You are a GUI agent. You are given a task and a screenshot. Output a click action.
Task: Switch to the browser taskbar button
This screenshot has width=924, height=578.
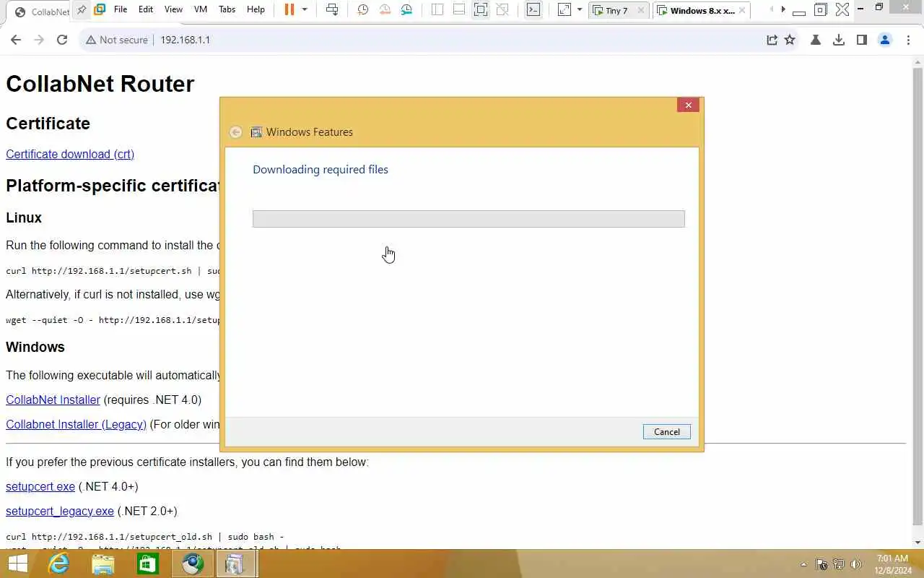(193, 564)
